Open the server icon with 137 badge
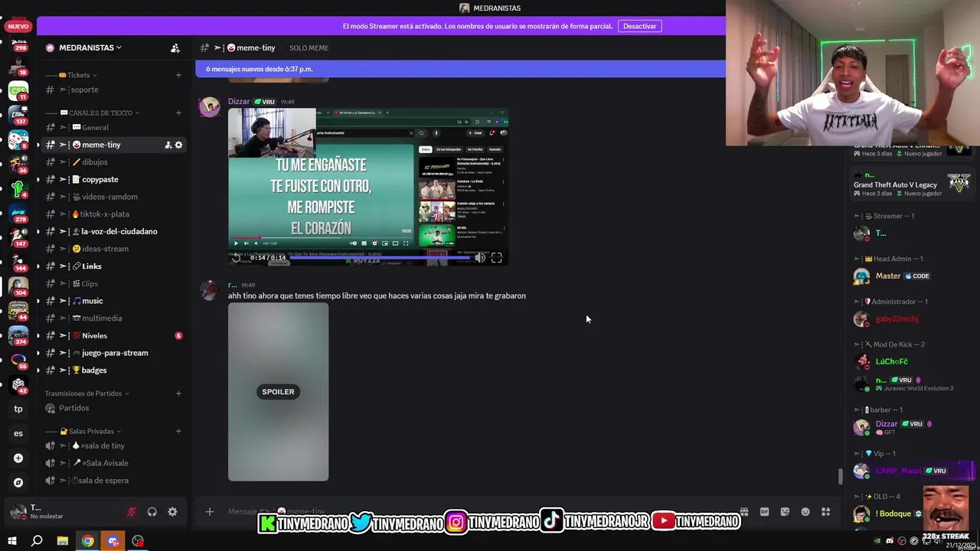Image resolution: width=980 pixels, height=551 pixels. coord(18,116)
